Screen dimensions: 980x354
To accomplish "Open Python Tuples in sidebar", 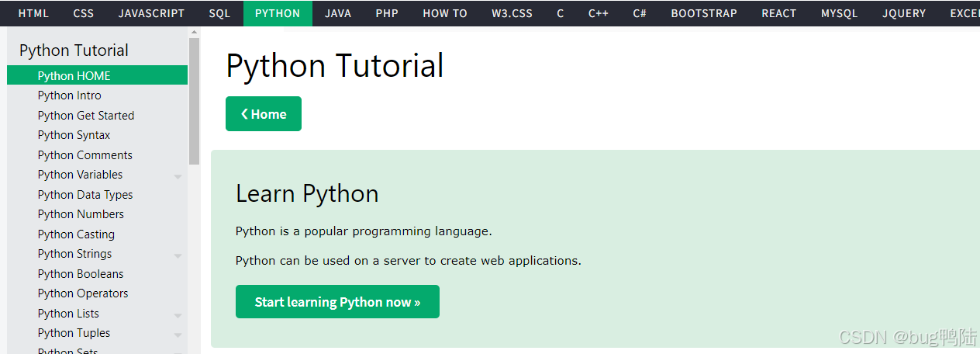I will 74,333.
